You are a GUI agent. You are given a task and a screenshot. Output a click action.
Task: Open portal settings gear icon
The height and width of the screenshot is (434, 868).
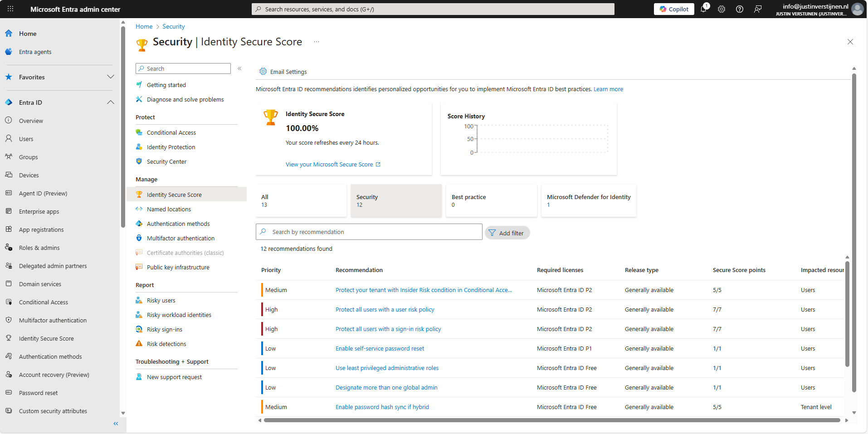(722, 9)
